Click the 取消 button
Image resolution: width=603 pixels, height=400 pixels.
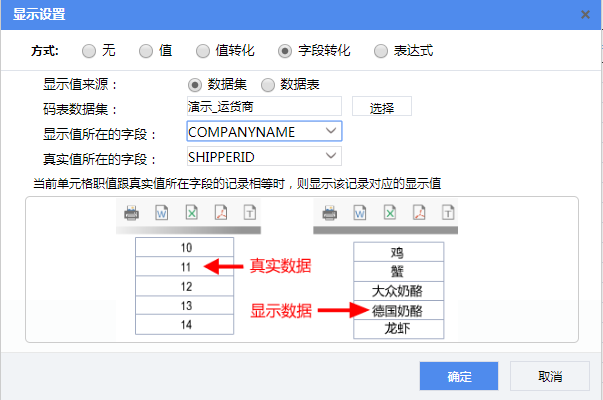549,376
